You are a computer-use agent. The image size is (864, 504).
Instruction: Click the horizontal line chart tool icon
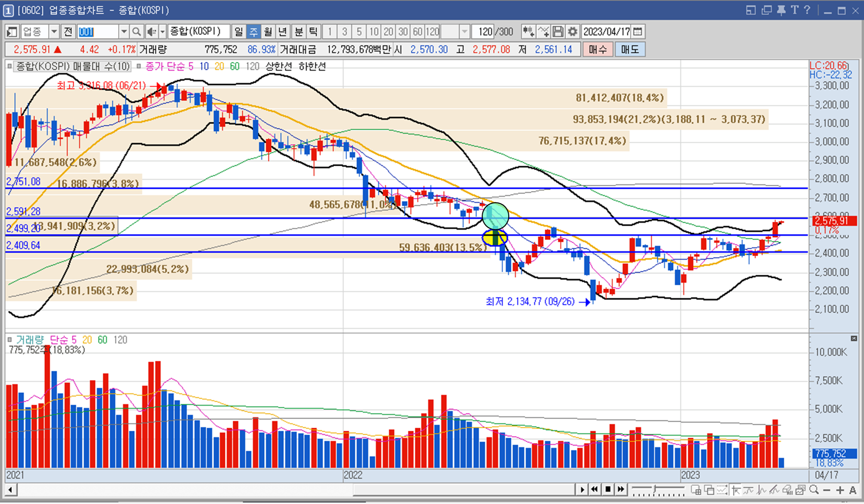(748, 490)
